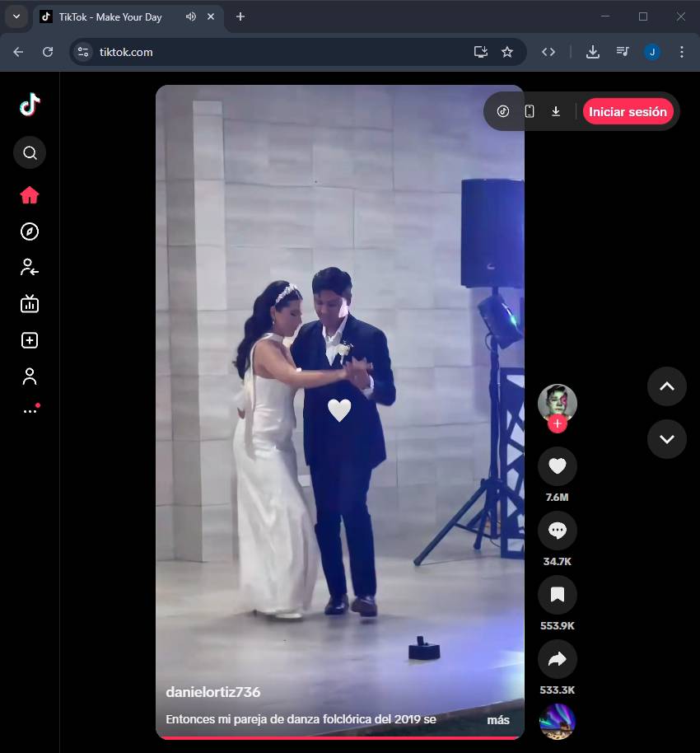
Task: Open the danielortiz736 username link
Action: tap(212, 692)
